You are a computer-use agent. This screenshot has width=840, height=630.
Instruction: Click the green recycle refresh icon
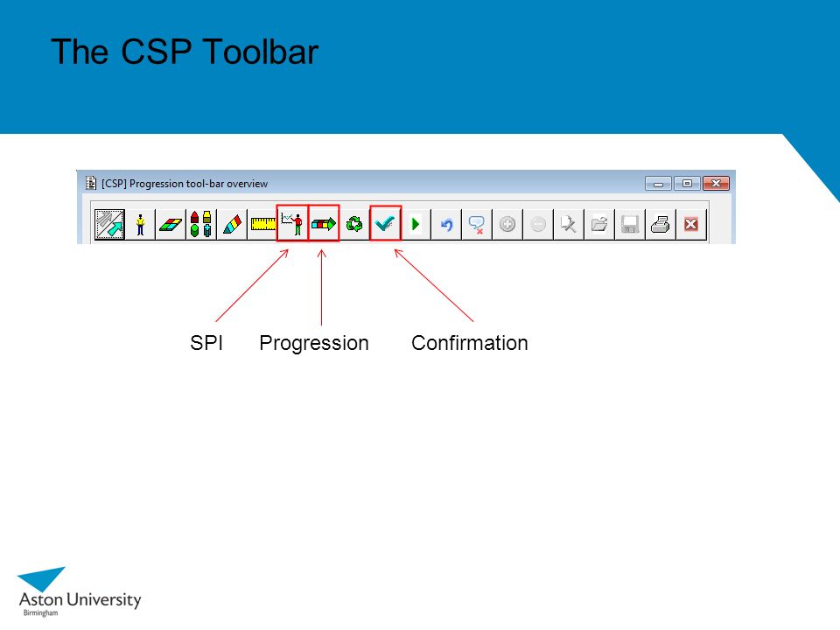point(354,224)
